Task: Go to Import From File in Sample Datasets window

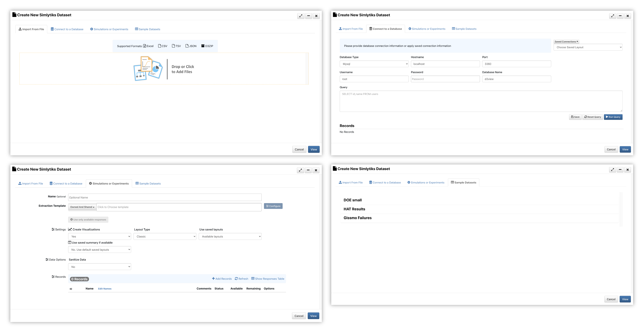Action: (x=351, y=183)
